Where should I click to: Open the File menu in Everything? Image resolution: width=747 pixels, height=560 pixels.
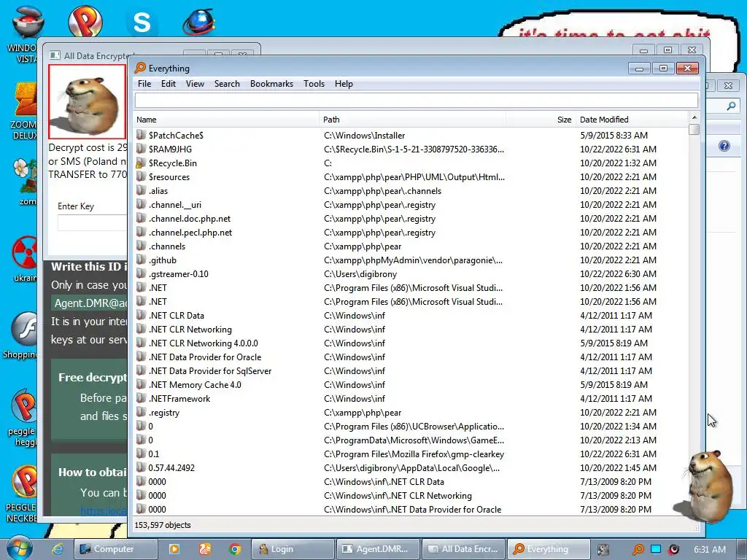tap(144, 84)
